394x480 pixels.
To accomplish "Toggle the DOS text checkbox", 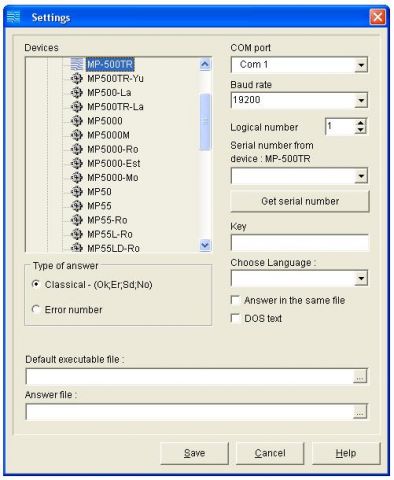I will (x=235, y=318).
